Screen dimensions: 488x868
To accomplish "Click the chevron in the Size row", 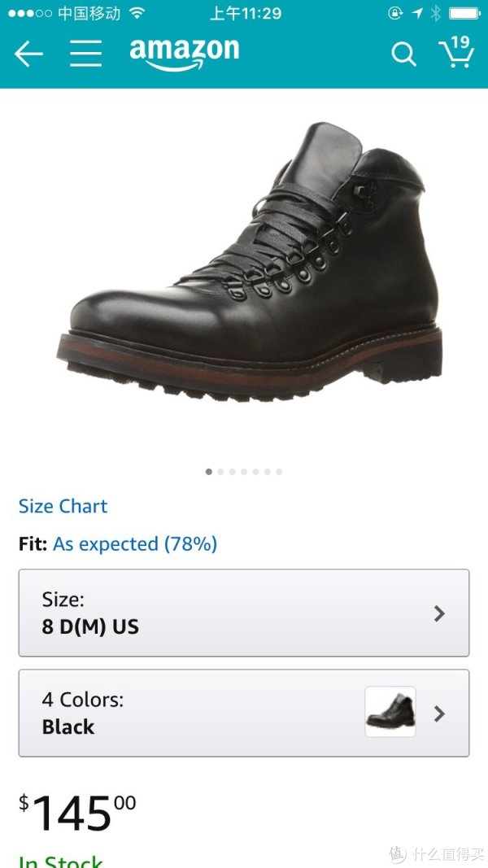I will (439, 613).
